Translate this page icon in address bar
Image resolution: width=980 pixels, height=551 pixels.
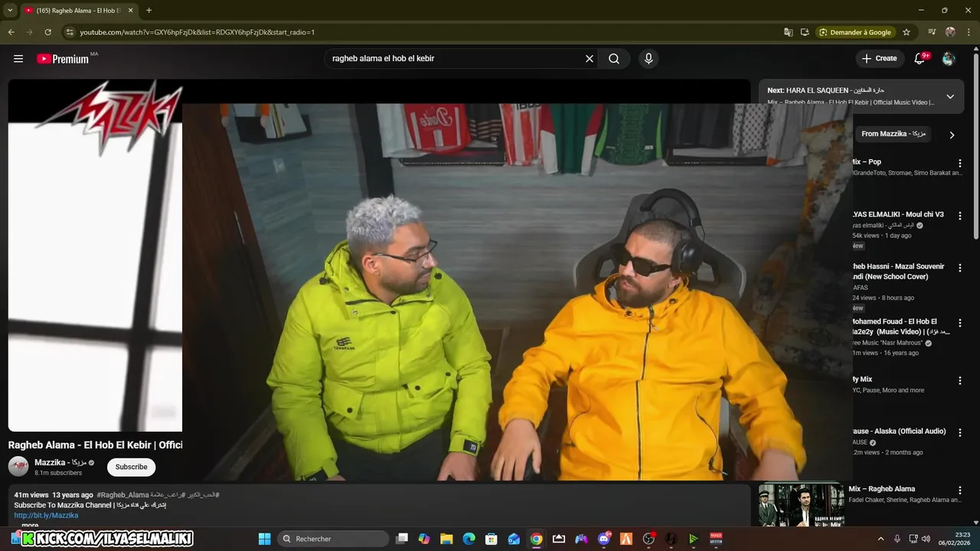[x=788, y=32]
